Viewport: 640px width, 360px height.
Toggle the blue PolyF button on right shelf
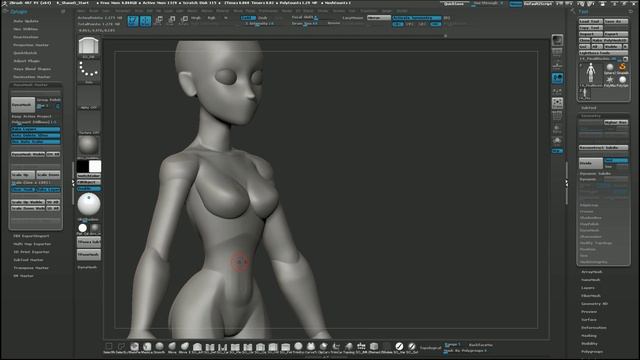point(557,151)
